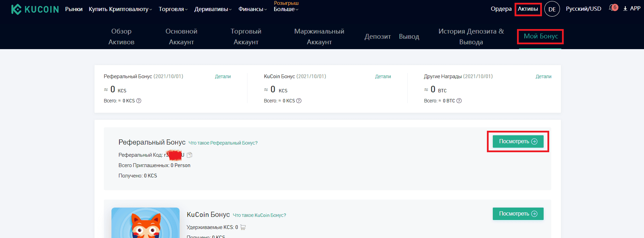
Task: Open the notifications bell icon
Action: pos(613,8)
